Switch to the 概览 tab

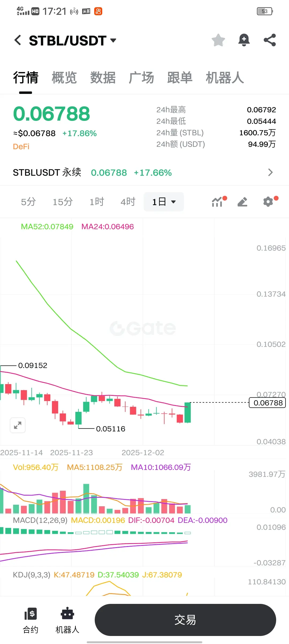tap(64, 78)
